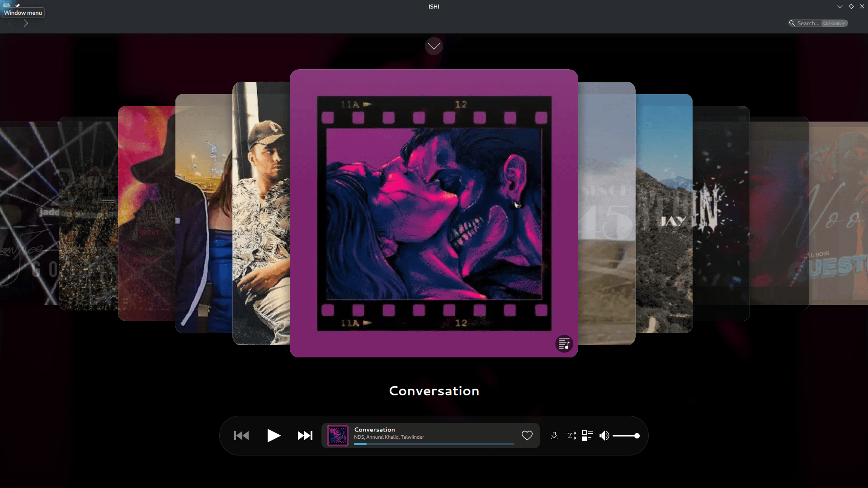Navigate back with the left arrow
Image resolution: width=868 pixels, height=488 pixels.
tap(10, 23)
